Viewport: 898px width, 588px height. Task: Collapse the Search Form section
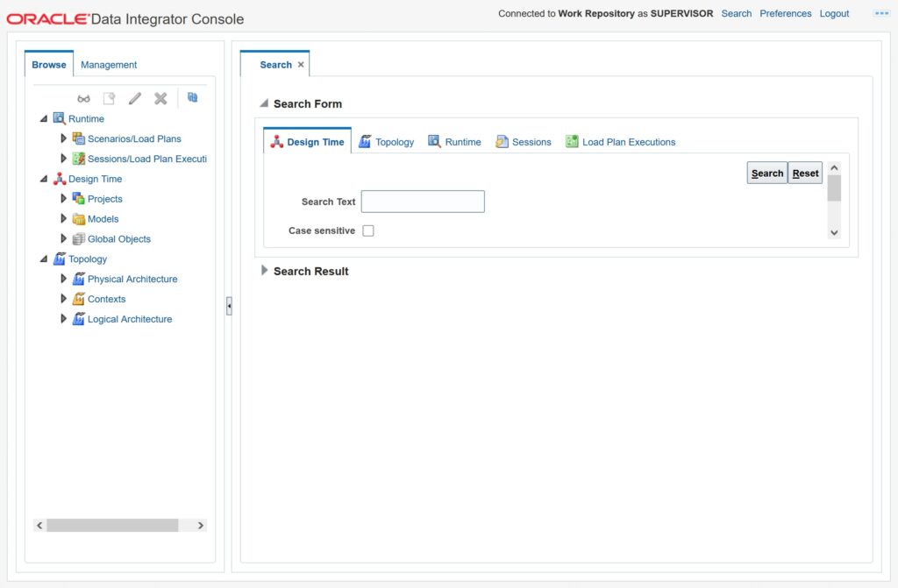[x=264, y=103]
